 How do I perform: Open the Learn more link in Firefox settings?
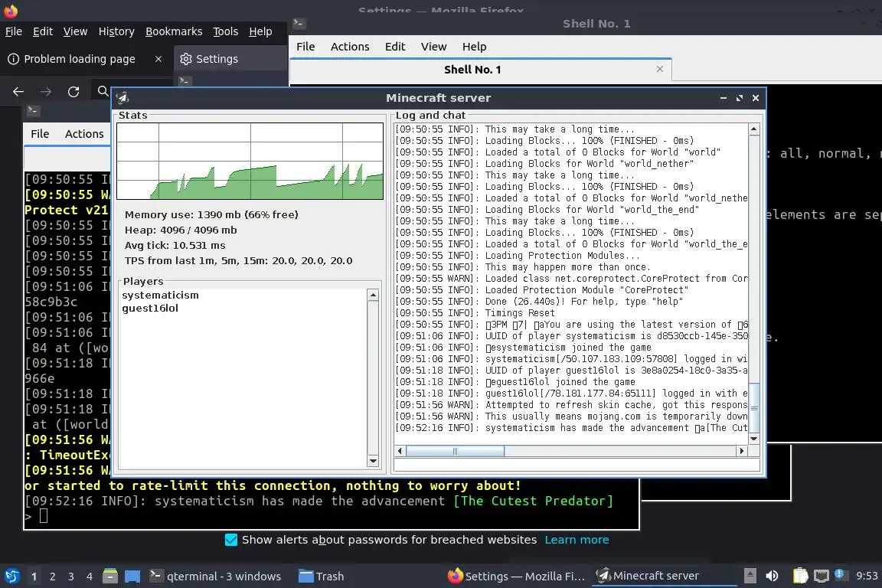point(577,540)
